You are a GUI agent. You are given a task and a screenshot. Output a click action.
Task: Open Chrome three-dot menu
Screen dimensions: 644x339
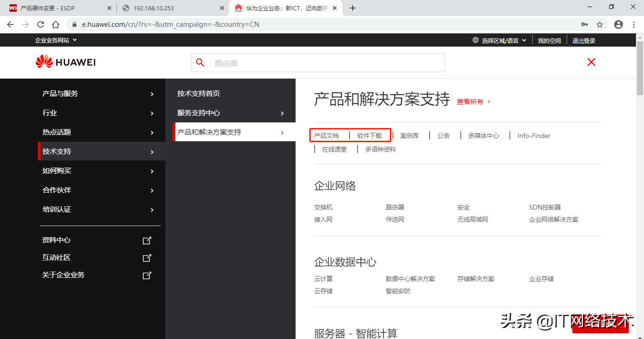634,24
